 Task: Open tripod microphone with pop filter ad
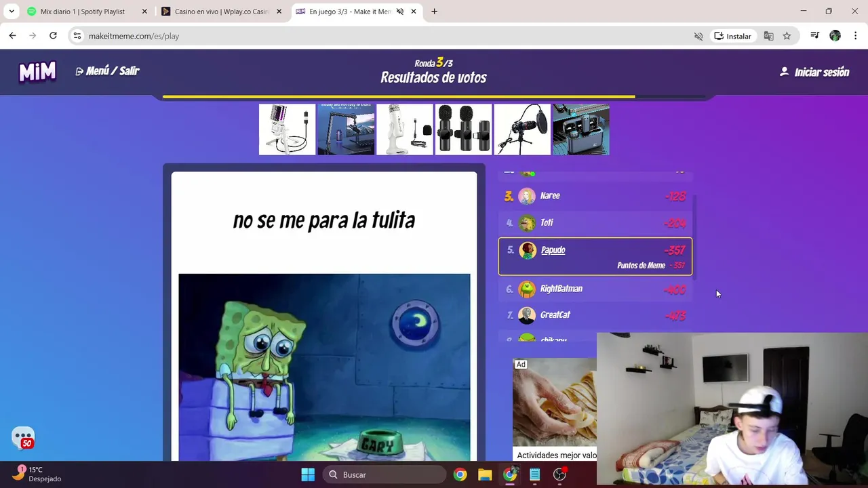point(522,129)
